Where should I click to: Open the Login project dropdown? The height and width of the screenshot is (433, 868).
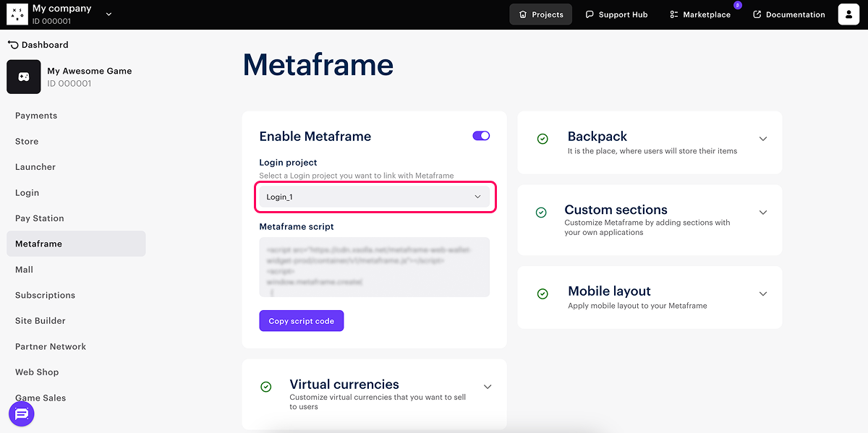tap(375, 197)
